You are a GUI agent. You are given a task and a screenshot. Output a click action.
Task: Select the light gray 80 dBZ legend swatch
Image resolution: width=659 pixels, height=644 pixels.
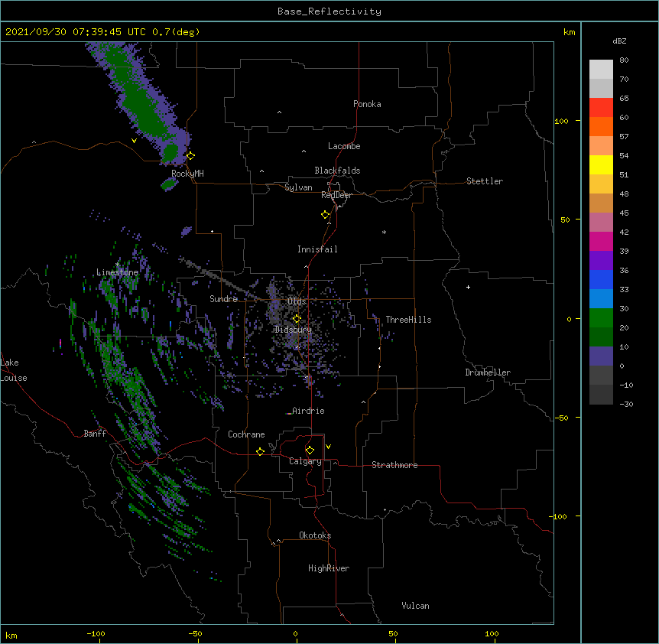pyautogui.click(x=601, y=70)
